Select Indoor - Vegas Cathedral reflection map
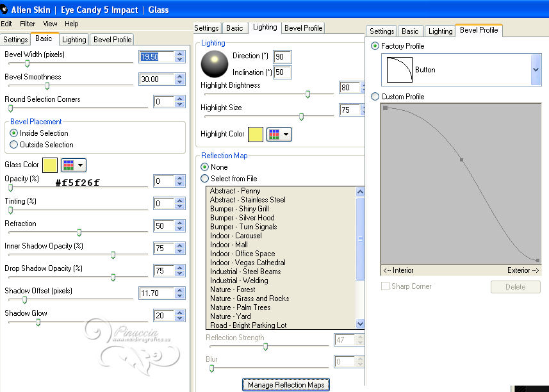This screenshot has width=549, height=392. [x=247, y=263]
